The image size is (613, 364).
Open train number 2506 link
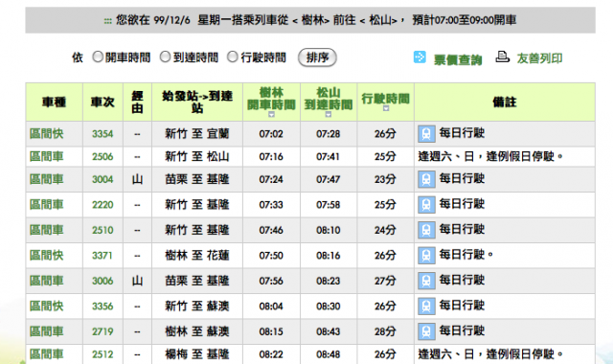coord(102,157)
